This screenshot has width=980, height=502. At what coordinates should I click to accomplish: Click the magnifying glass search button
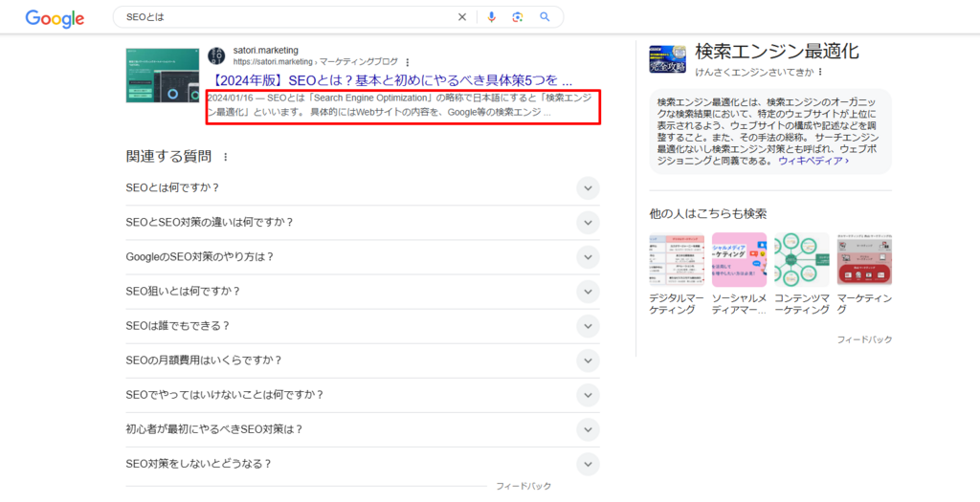[546, 17]
